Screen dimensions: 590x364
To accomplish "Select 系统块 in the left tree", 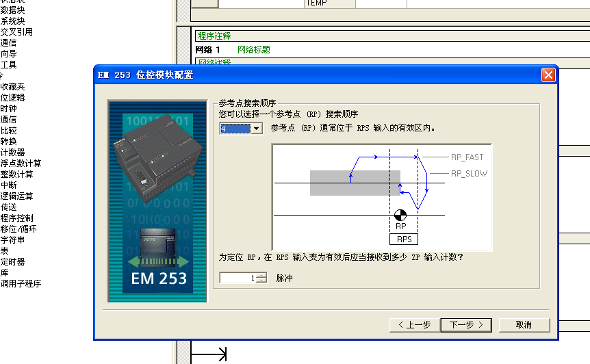I will [12, 21].
